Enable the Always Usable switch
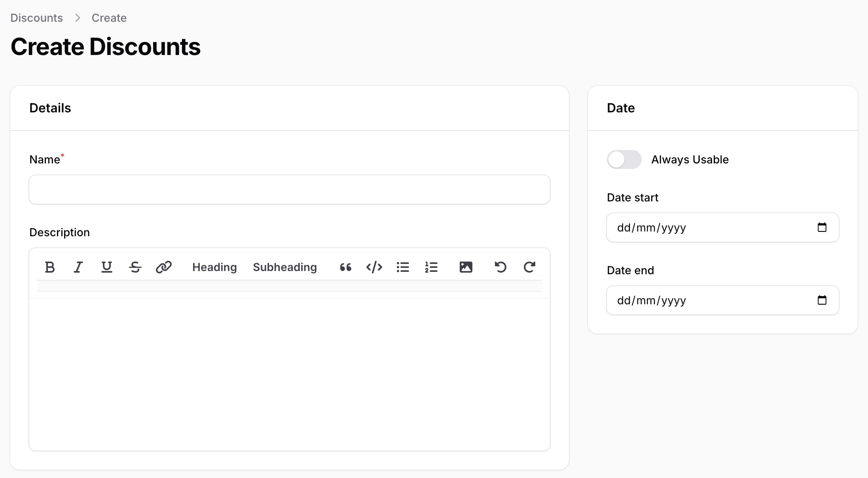Viewport: 868px width, 478px height. (624, 159)
